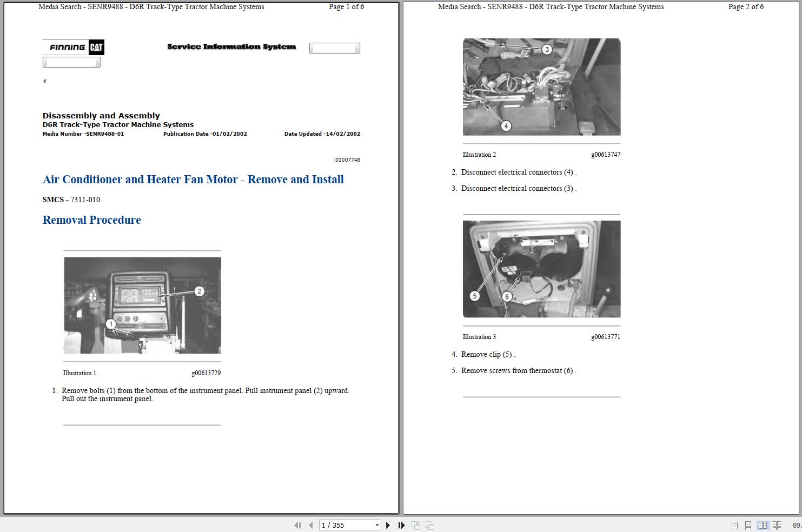802x532 pixels.
Task: Click the heading Air Conditioner and Heater Fan Motor
Action: 193,179
